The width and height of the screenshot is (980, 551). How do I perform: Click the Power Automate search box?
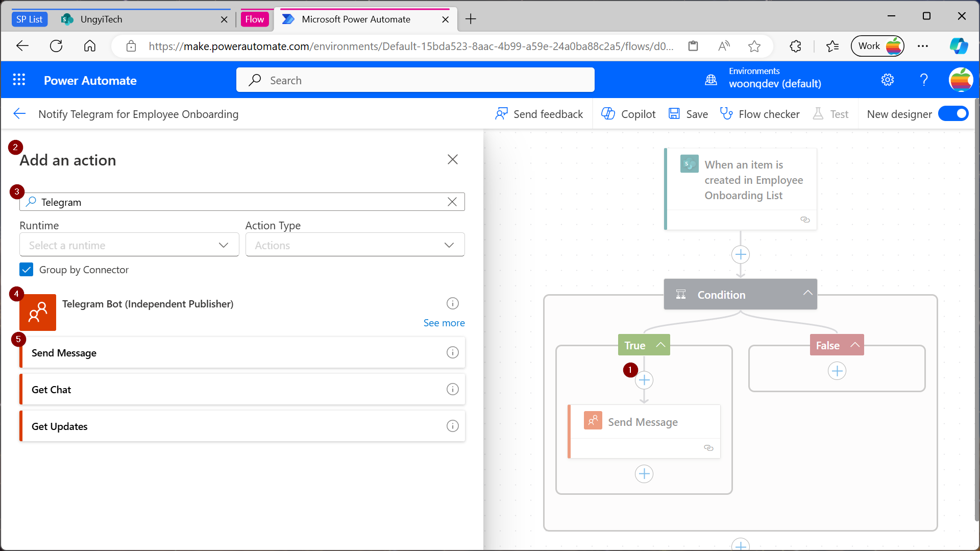pyautogui.click(x=415, y=80)
